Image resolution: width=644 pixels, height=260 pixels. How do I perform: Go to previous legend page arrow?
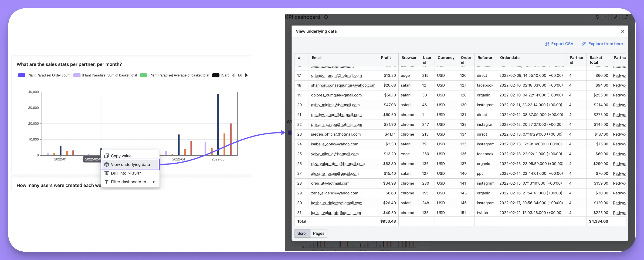pos(233,75)
